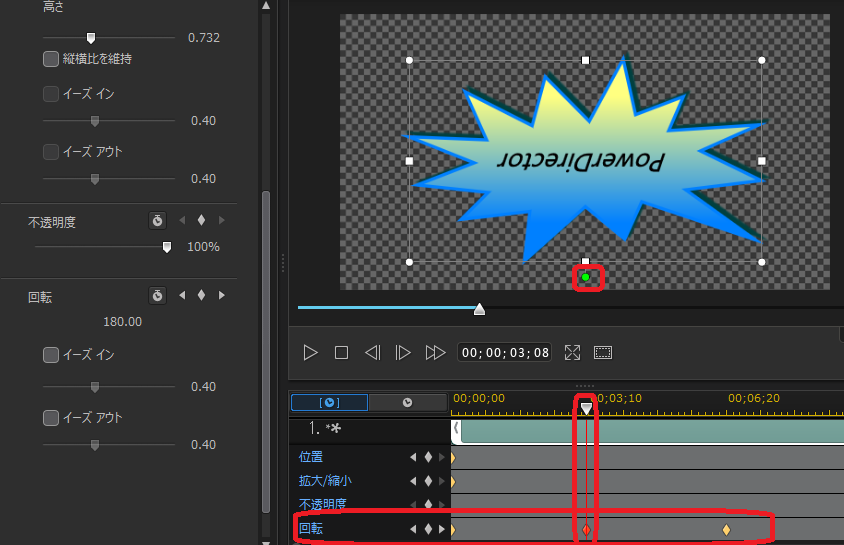Toggle disabled イーズ イン checkbox under 高さ
The height and width of the screenshot is (545, 844).
tap(51, 94)
